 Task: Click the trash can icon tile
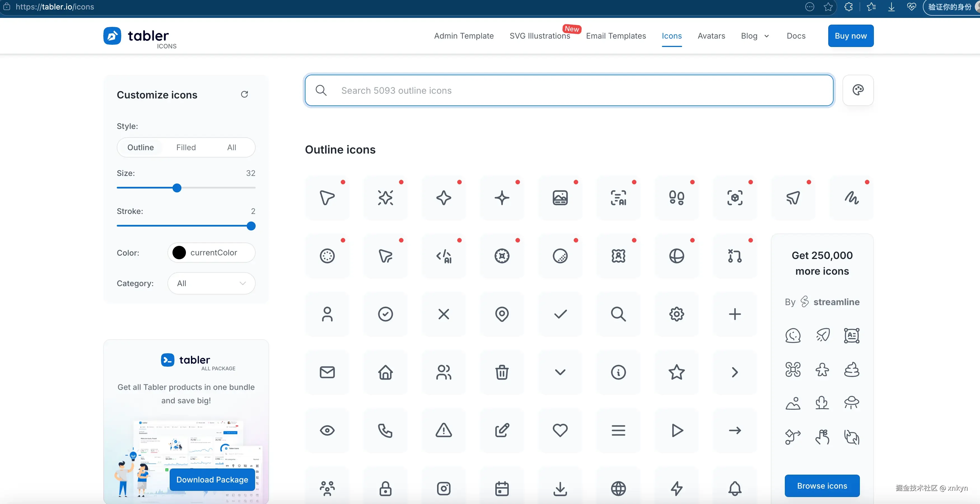(502, 372)
